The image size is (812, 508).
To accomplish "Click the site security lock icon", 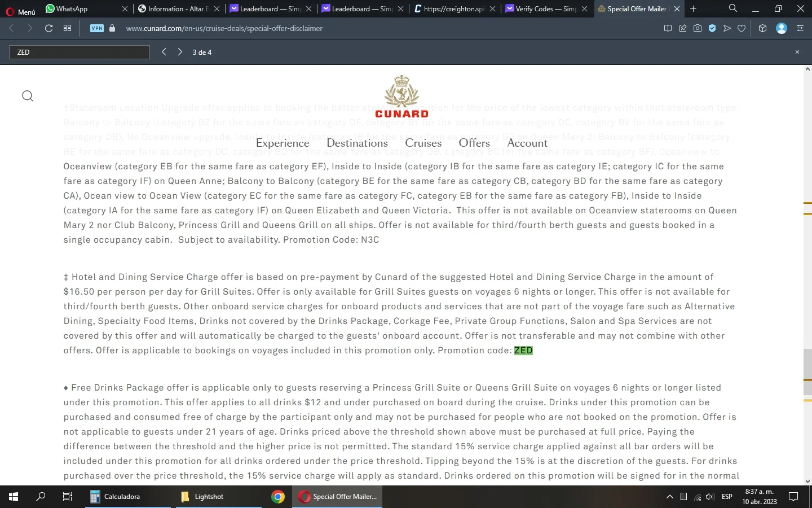I will pos(112,28).
